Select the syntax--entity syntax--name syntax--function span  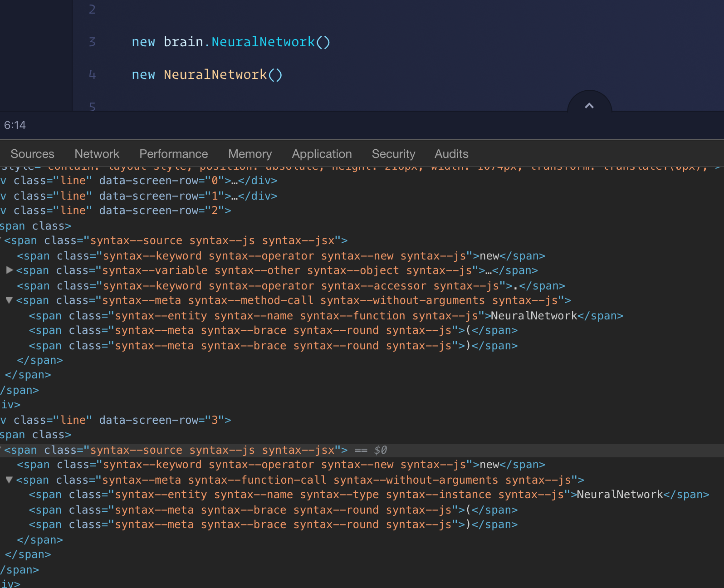[326, 316]
